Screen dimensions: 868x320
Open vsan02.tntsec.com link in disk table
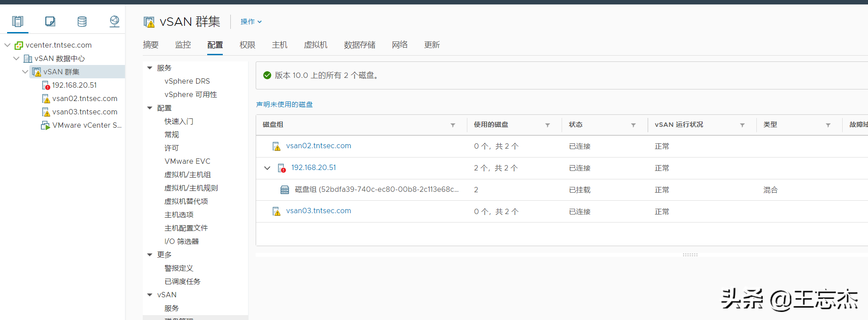click(319, 146)
